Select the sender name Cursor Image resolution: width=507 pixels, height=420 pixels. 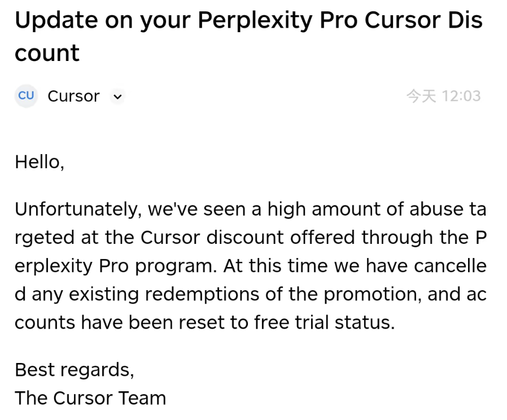(73, 96)
